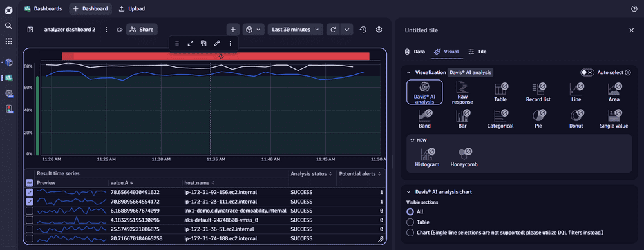
Task: Choose the Table visualization
Action: pos(500,92)
